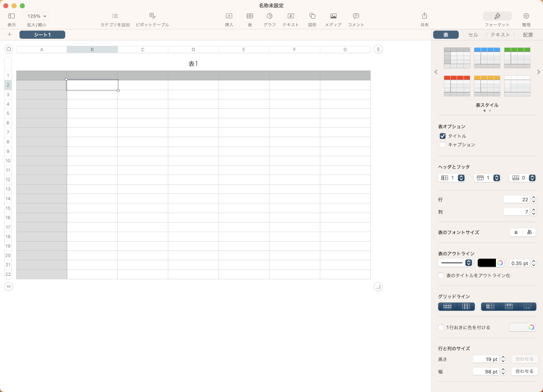The height and width of the screenshot is (392, 543).
Task: Open the Organize (整理) sidebar
Action: tap(526, 16)
